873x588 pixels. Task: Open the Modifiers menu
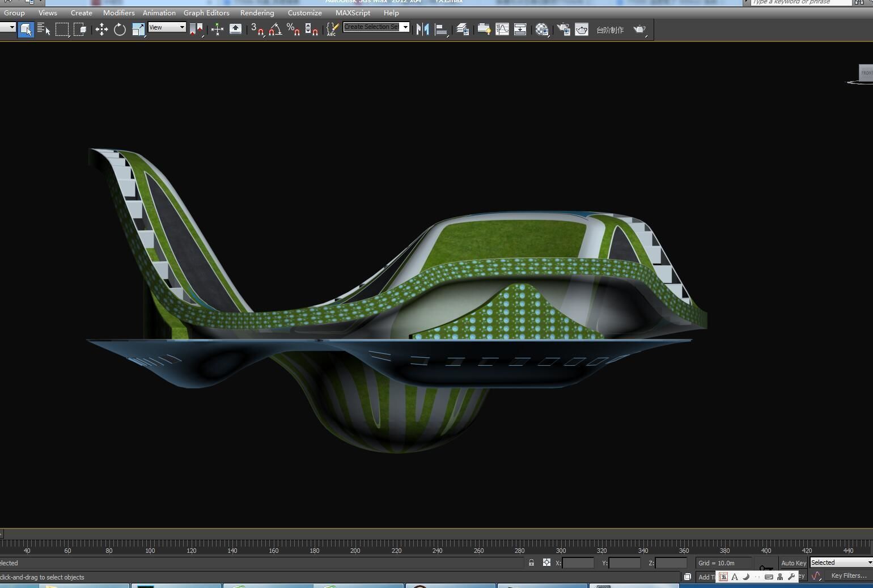(x=119, y=12)
